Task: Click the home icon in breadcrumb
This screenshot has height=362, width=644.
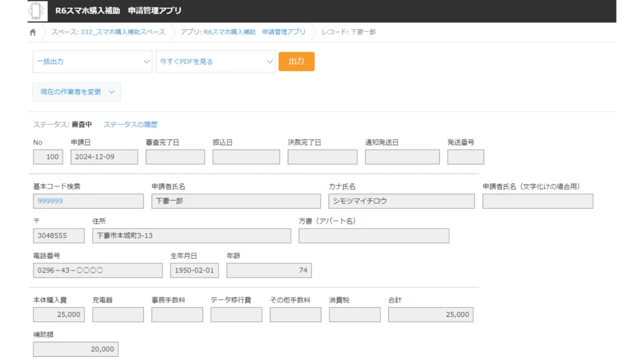Action: (x=33, y=32)
